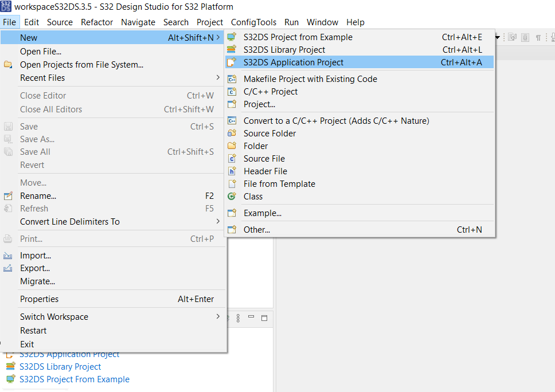
Task: Open the Refactor menu
Action: [x=96, y=22]
